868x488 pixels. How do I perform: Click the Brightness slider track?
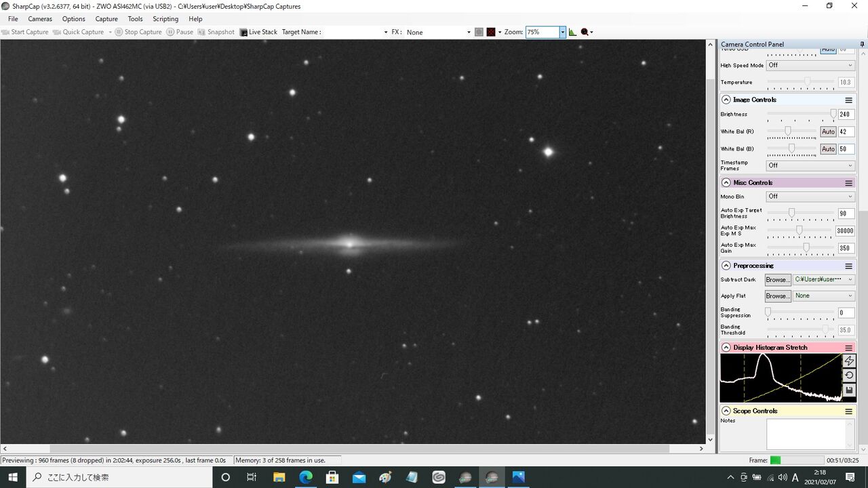coord(800,115)
